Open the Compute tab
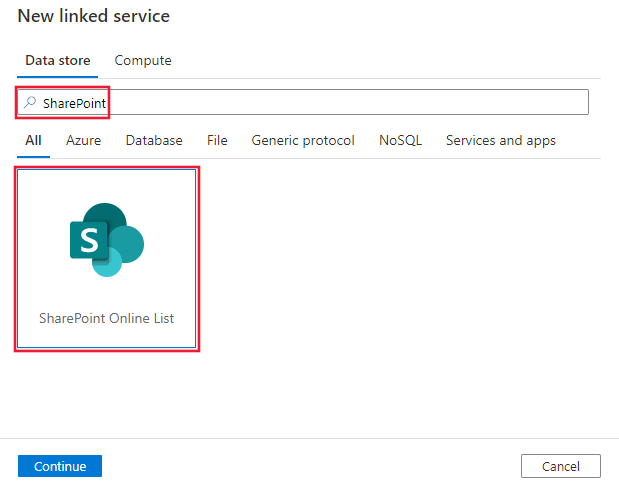 click(x=143, y=60)
